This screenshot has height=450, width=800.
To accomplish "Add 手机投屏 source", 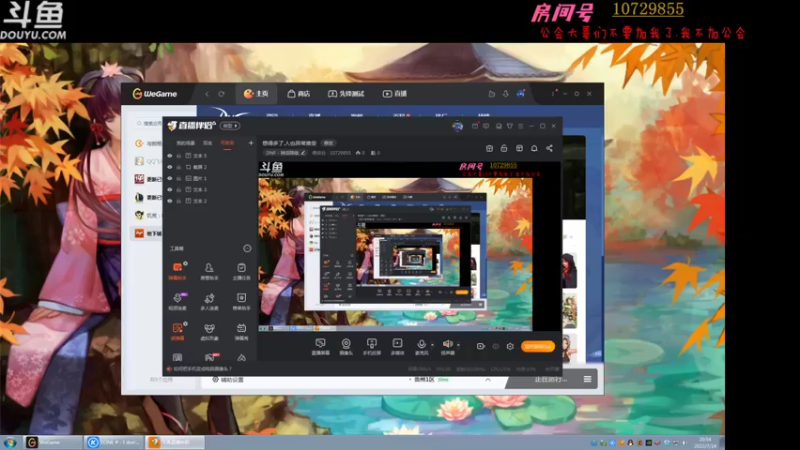I will [x=371, y=346].
